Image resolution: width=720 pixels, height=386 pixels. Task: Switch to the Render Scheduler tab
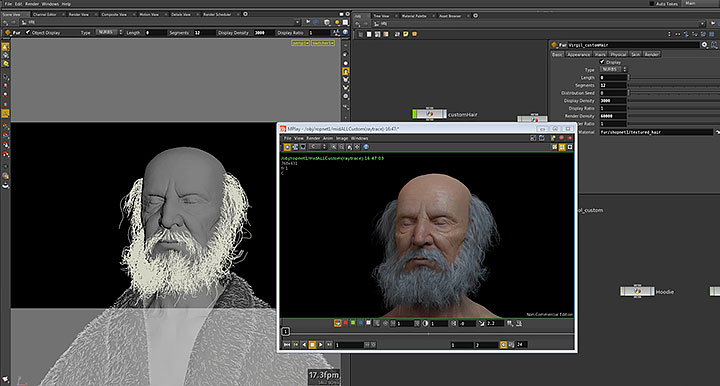coord(217,14)
